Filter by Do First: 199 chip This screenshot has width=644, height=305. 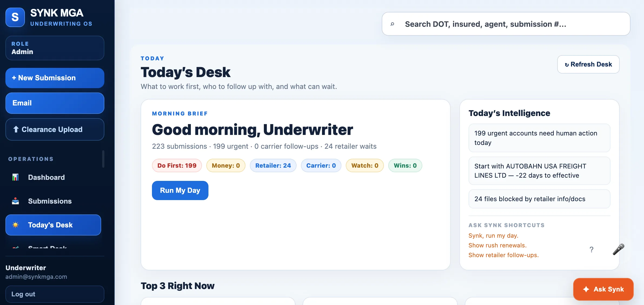pos(177,165)
